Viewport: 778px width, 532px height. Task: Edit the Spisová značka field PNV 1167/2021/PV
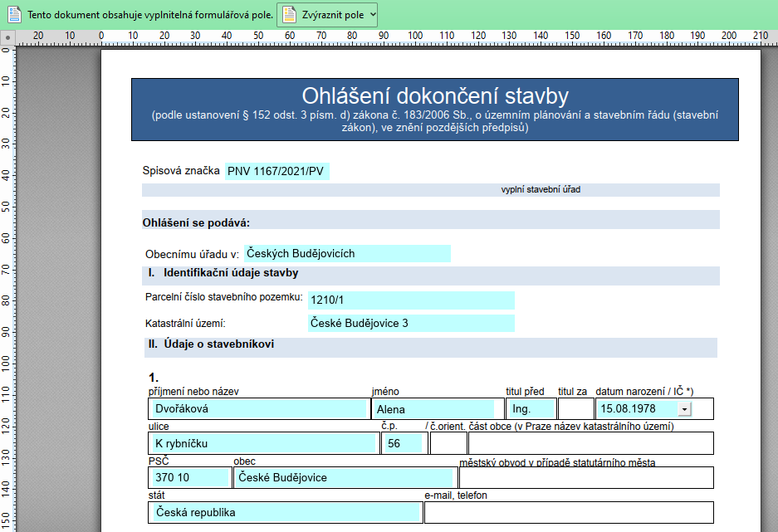coord(276,172)
